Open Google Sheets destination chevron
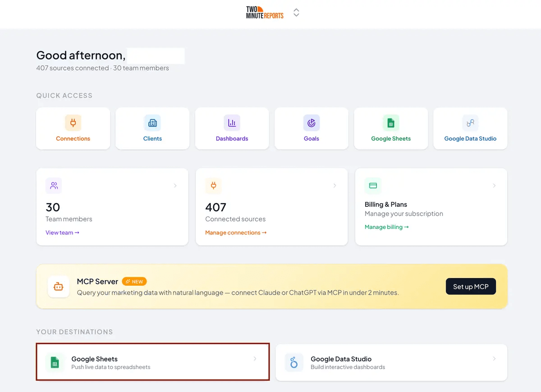541x392 pixels. pos(255,359)
